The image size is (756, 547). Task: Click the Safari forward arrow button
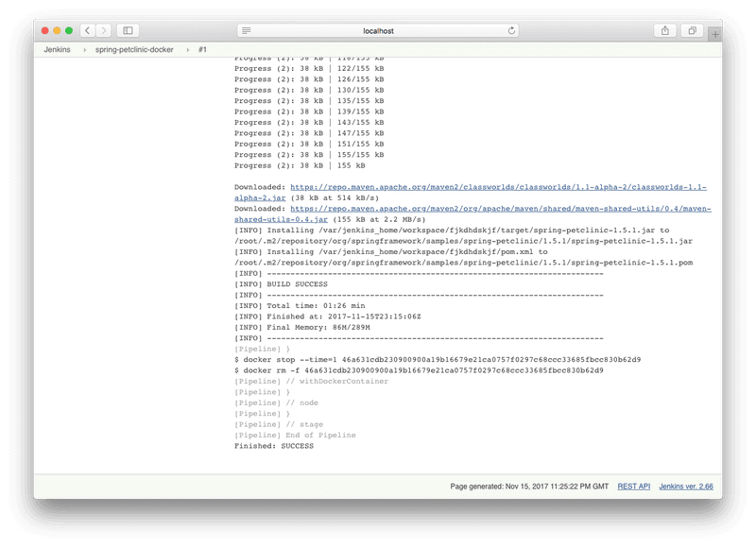pyautogui.click(x=104, y=30)
